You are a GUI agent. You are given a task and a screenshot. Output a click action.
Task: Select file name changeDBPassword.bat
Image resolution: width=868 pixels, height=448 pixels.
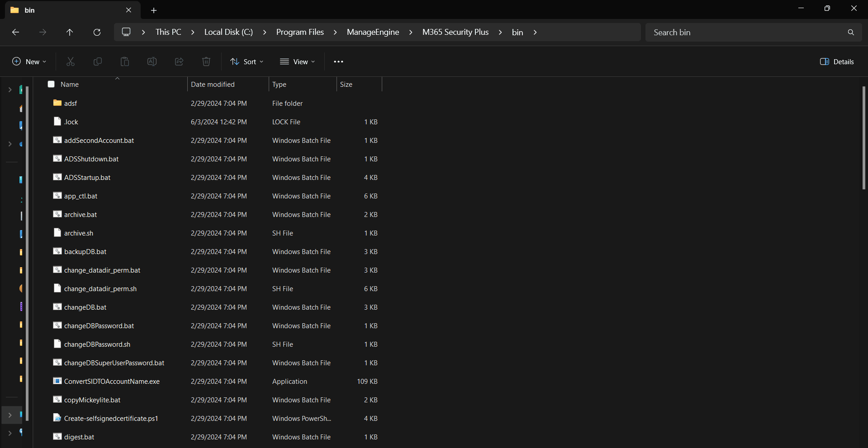(x=99, y=325)
